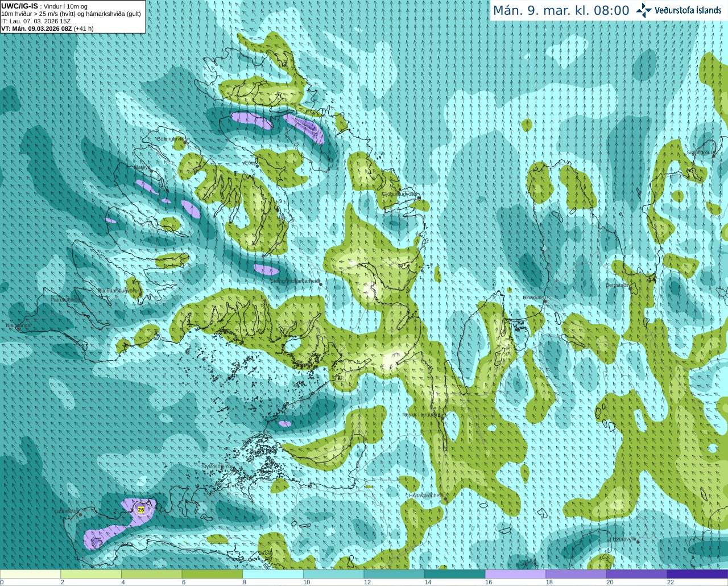This screenshot has width=728, height=586.
Task: Click the 'VT: Mán. 09.03.2026 08Z' line
Action: 47,28
